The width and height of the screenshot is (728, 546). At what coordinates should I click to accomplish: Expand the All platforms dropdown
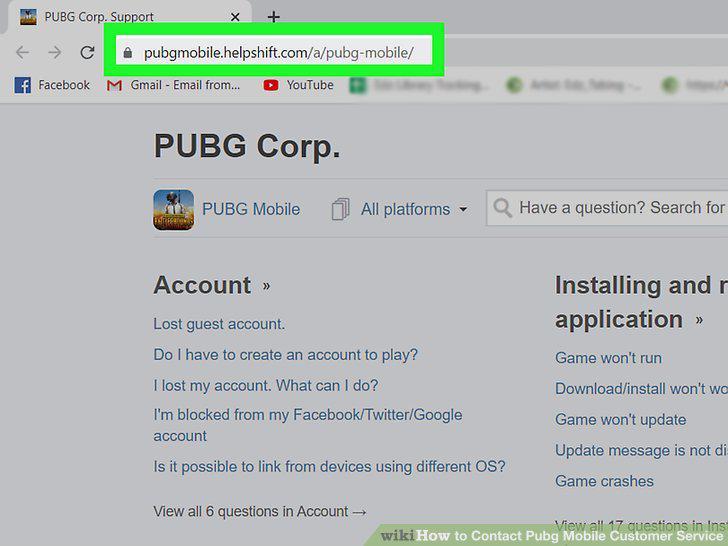pos(414,209)
